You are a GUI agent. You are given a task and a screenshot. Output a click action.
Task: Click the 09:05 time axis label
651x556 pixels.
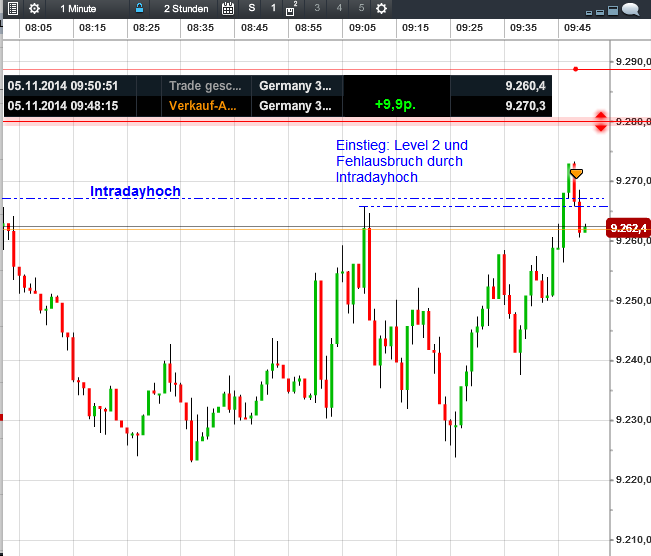click(x=362, y=28)
